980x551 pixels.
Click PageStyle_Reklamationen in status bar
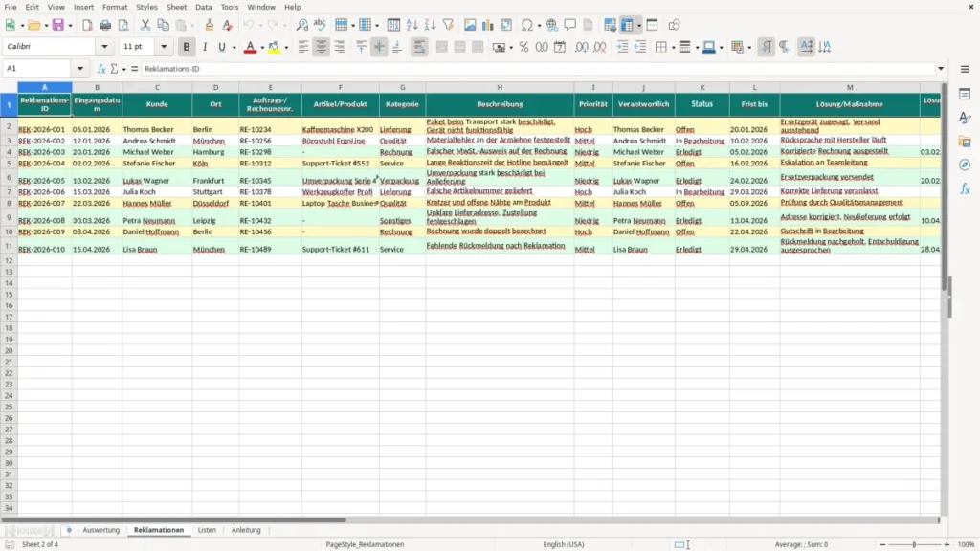click(365, 544)
